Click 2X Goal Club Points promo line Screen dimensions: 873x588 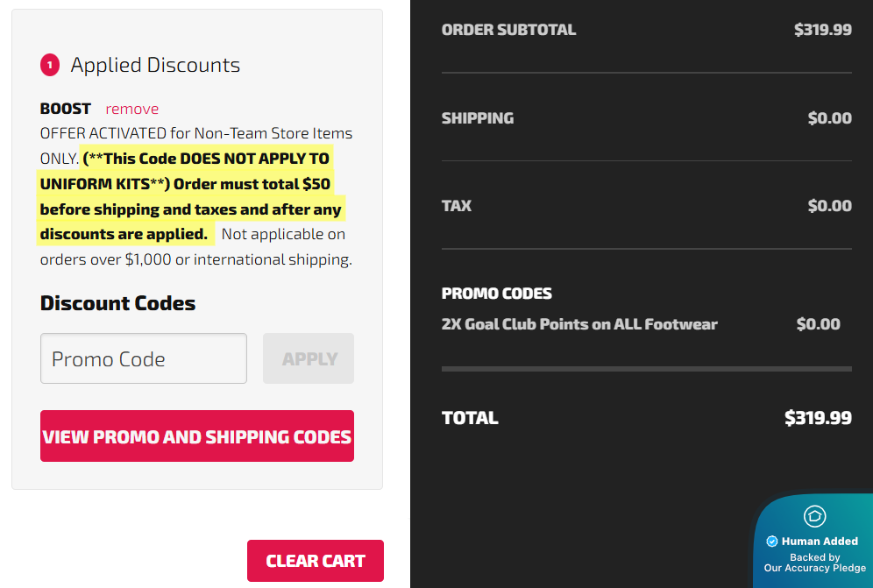coord(579,324)
